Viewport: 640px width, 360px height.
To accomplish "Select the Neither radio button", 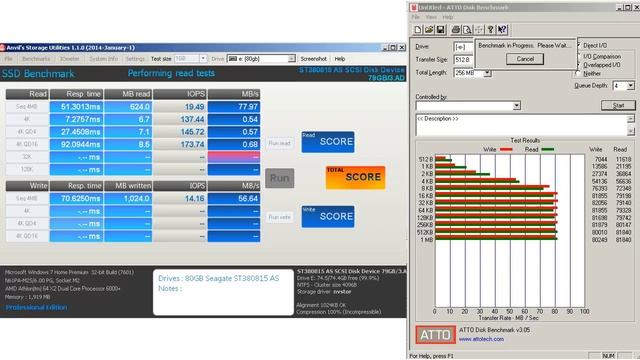I will 578,73.
